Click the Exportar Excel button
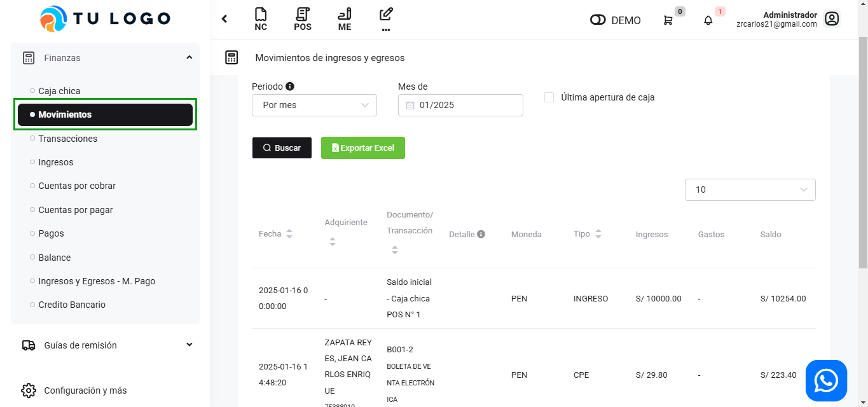This screenshot has width=868, height=407. [362, 148]
